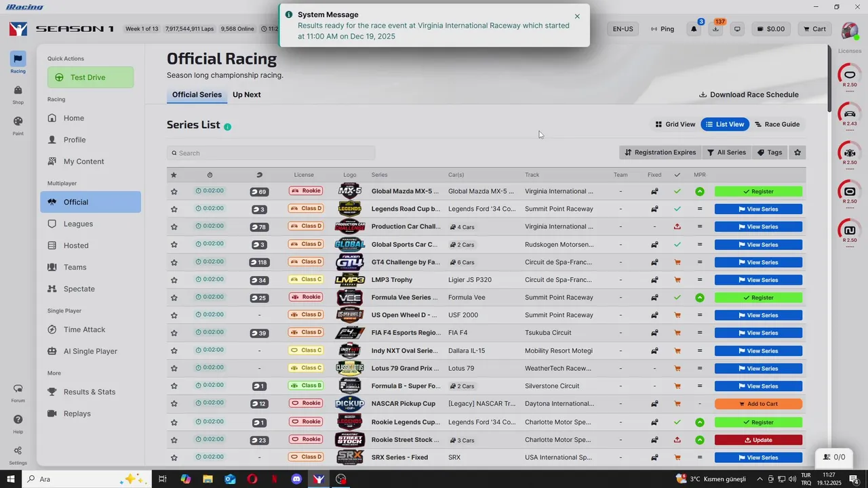Open the Race Guide

778,124
